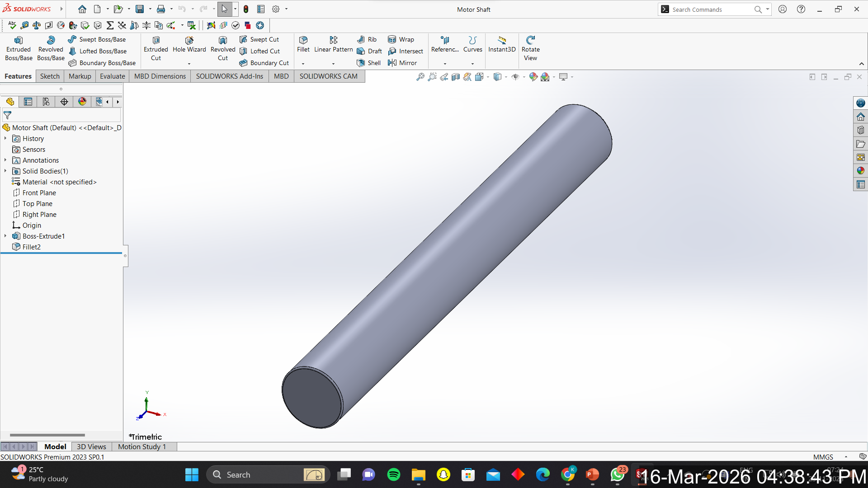The width and height of the screenshot is (868, 488).
Task: Switch to the Sketch ribbon tab
Action: 50,76
